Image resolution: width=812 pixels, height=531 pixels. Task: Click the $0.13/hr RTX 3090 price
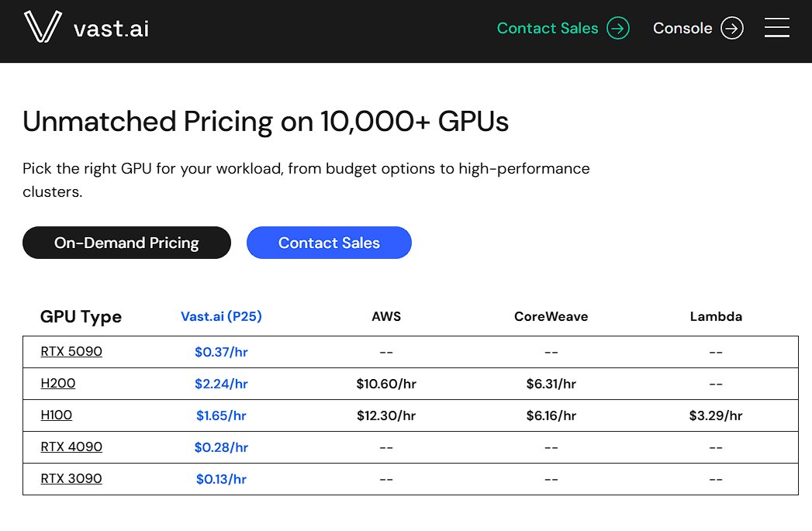[221, 479]
